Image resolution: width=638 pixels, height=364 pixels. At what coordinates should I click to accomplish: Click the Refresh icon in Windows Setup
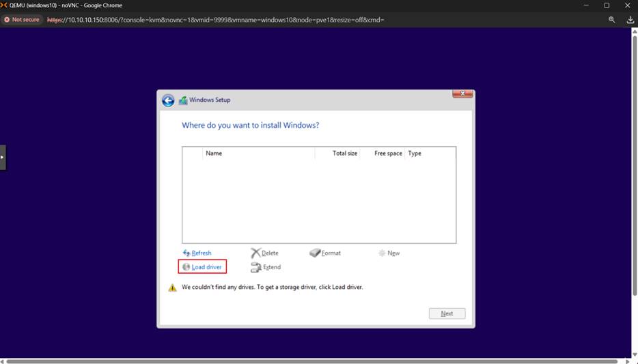(186, 253)
